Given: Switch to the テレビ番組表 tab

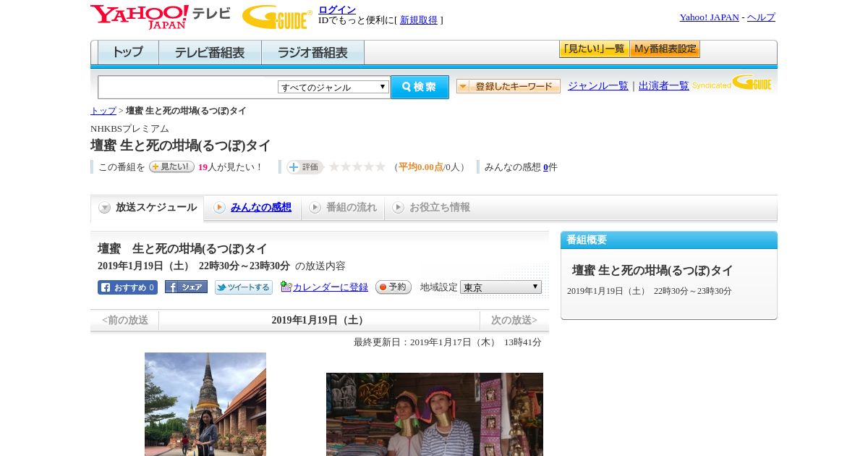Looking at the screenshot, I should 210,53.
